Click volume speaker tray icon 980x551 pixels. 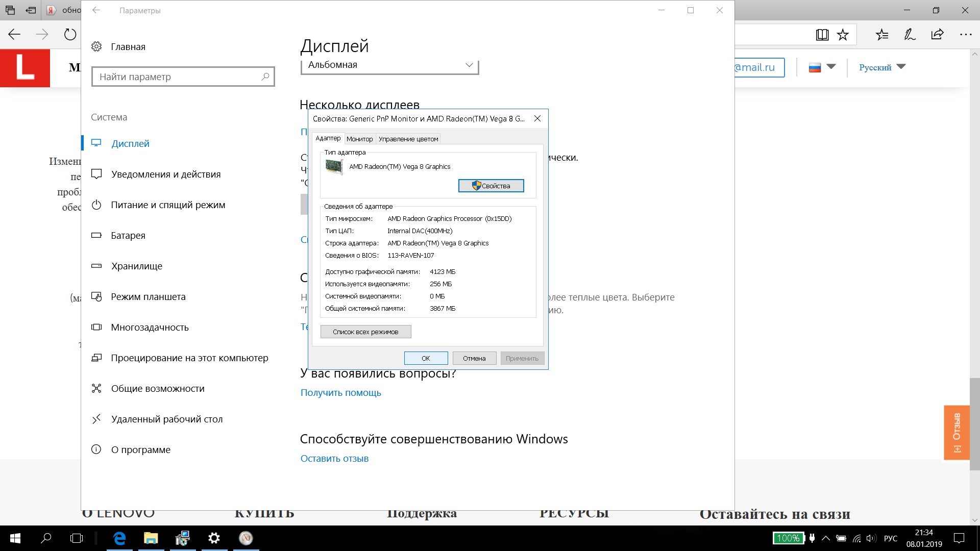click(x=871, y=538)
